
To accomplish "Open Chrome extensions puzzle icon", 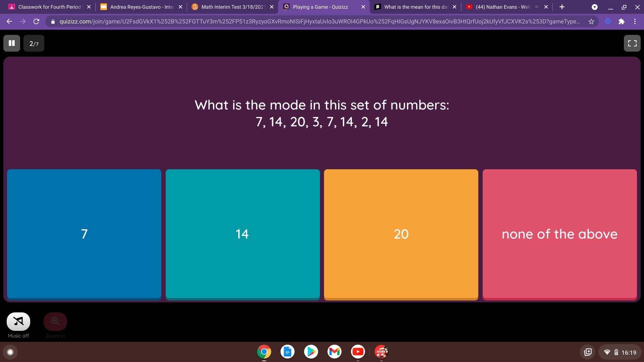I will (x=621, y=21).
